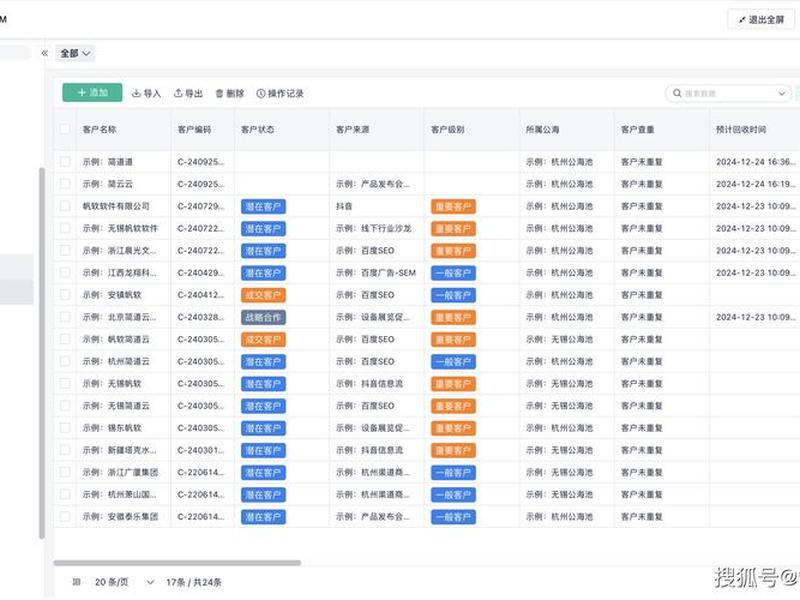Image resolution: width=800 pixels, height=600 pixels.
Task: Click the horizontal table scrollbar
Action: click(x=177, y=563)
